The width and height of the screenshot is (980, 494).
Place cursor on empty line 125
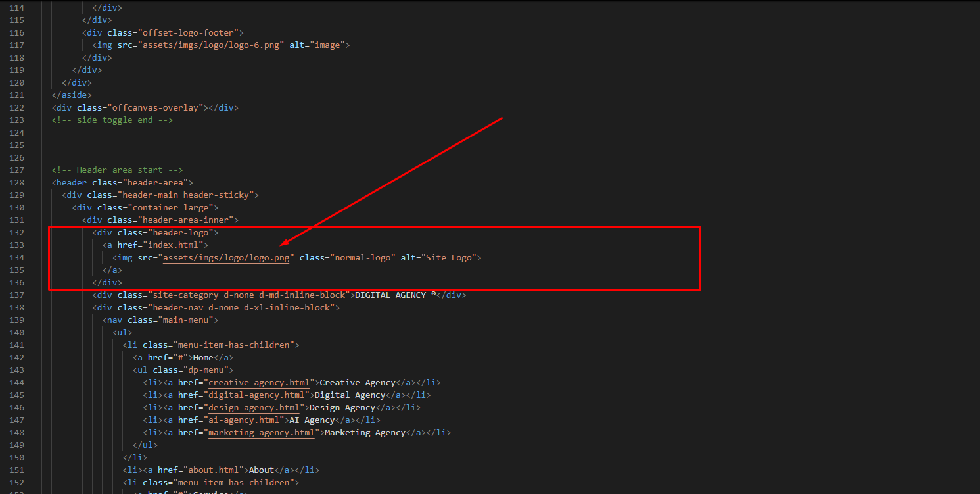(x=197, y=145)
